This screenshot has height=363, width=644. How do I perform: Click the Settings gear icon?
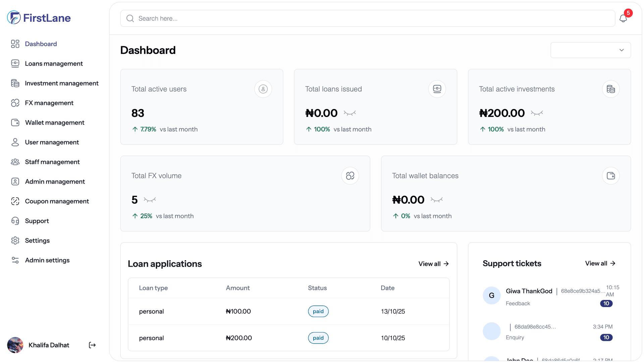[15, 240]
